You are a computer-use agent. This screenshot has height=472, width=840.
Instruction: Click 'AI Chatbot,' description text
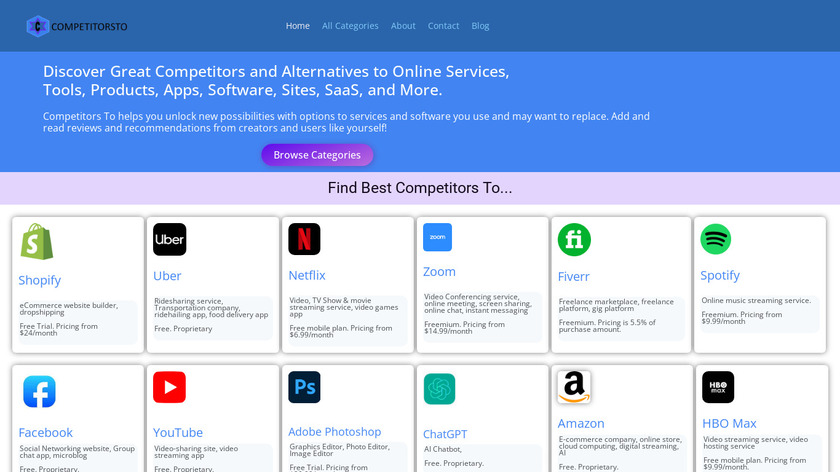tap(442, 449)
